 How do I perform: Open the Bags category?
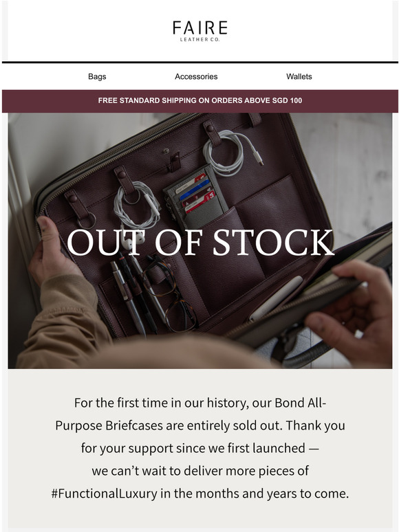(97, 77)
